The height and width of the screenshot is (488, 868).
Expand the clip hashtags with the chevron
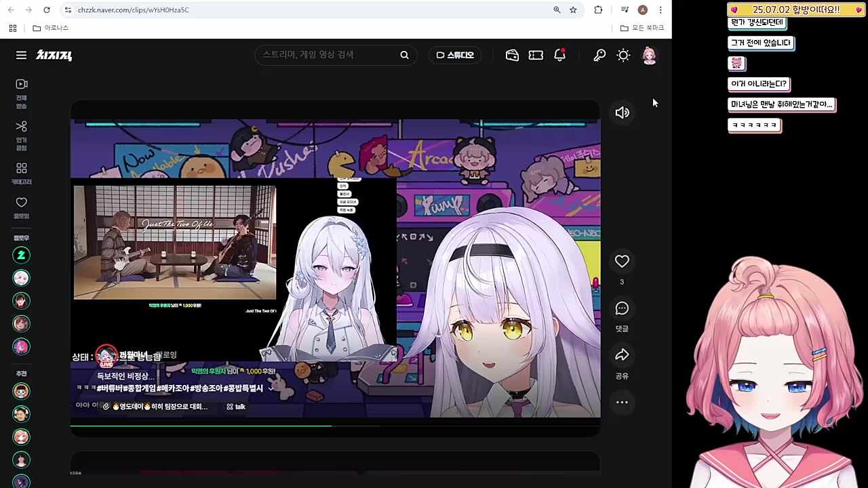point(271,389)
